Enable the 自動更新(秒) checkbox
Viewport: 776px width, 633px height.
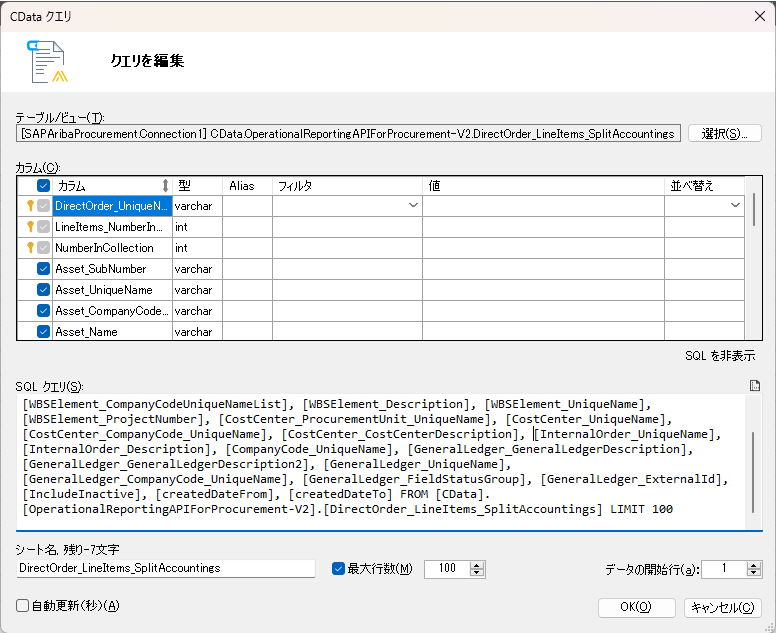(22, 606)
